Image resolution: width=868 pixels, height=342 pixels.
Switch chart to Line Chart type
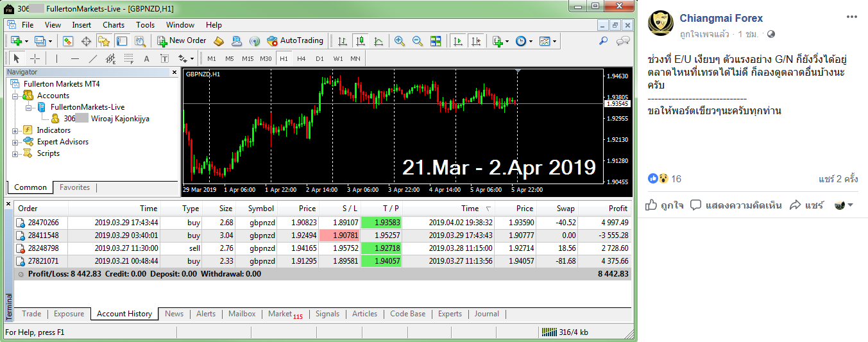[378, 41]
